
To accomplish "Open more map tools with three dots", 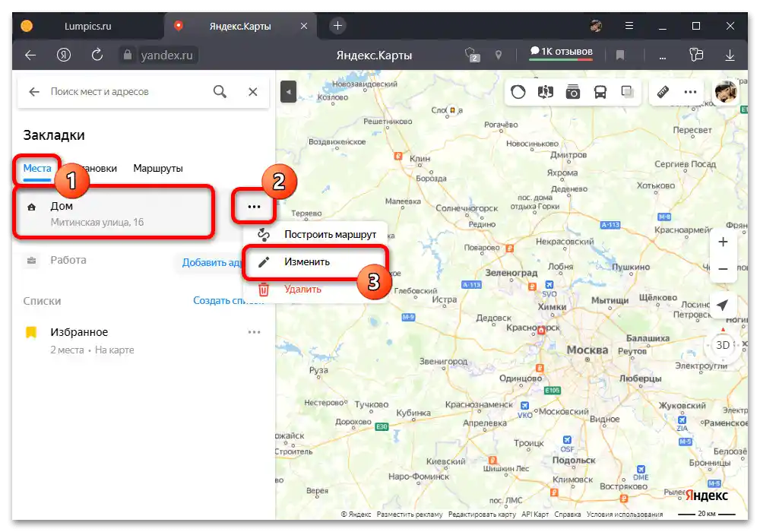I will click(x=690, y=91).
